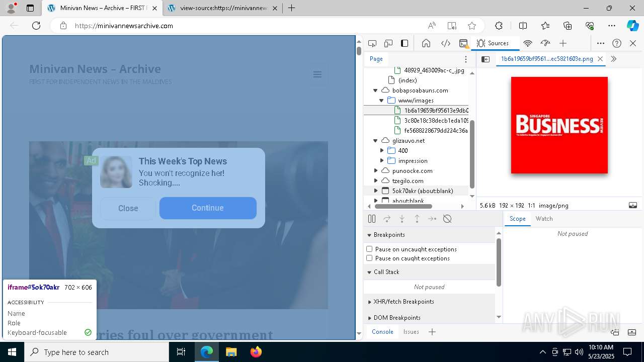This screenshot has height=362, width=644.
Task: Enable Pause on caught exceptions
Action: click(x=369, y=258)
